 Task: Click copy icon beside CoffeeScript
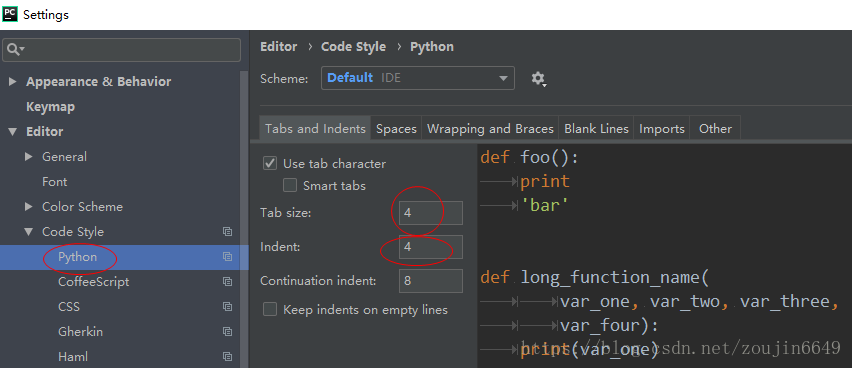click(x=228, y=282)
